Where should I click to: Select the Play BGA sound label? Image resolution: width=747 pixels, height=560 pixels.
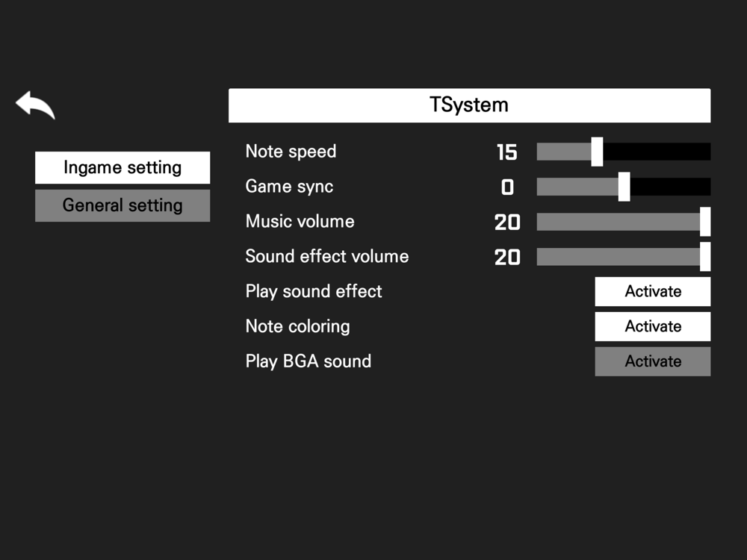[308, 361]
